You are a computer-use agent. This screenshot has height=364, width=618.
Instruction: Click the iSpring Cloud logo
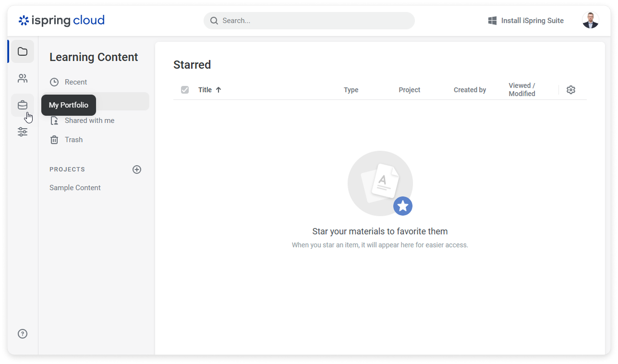[61, 21]
